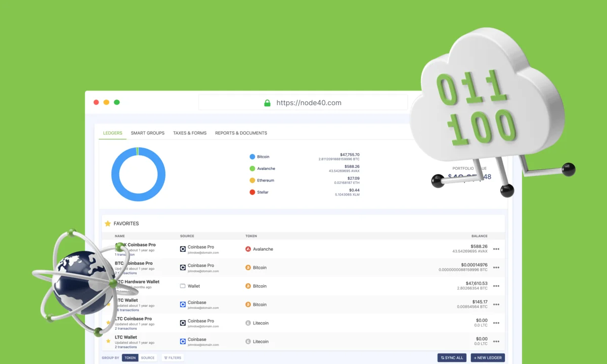Unfavorite LTC Wallet using its star
Image resolution: width=607 pixels, height=364 pixels.
(108, 341)
